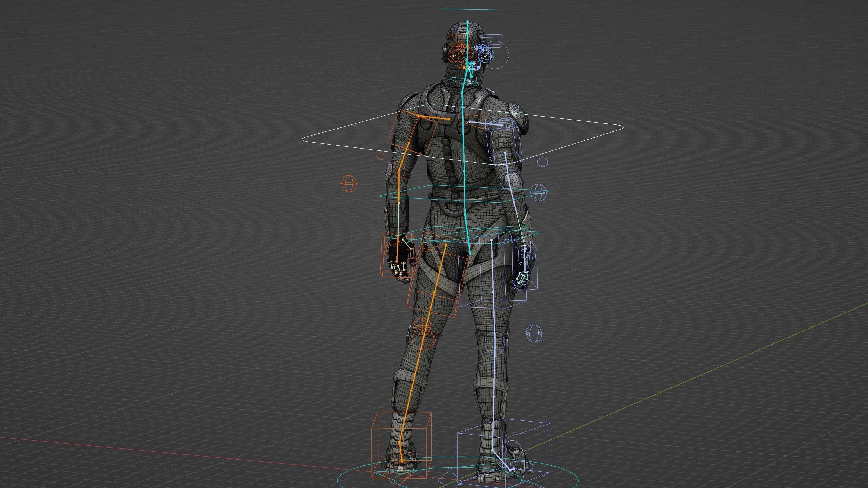868x488 pixels.
Task: Click the small blue circle near the right upper arm
Action: (x=542, y=162)
